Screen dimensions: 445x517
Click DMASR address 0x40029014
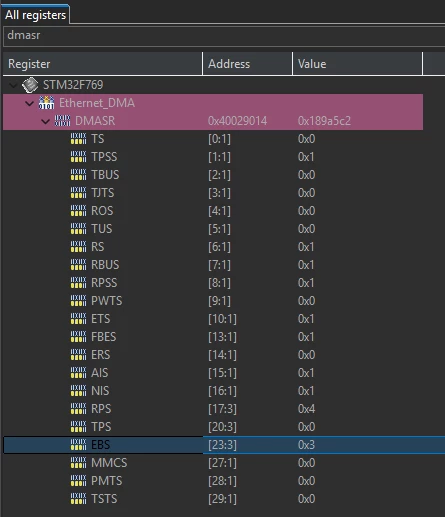click(237, 121)
